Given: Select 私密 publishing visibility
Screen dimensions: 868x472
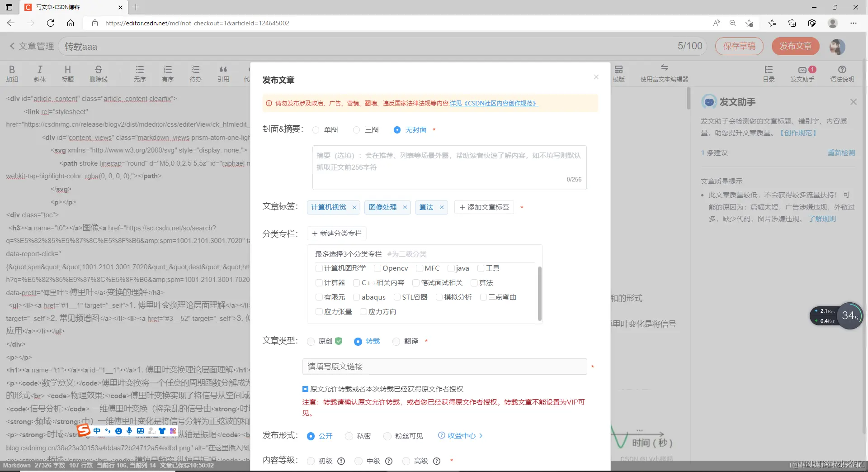Looking at the screenshot, I should 349,436.
